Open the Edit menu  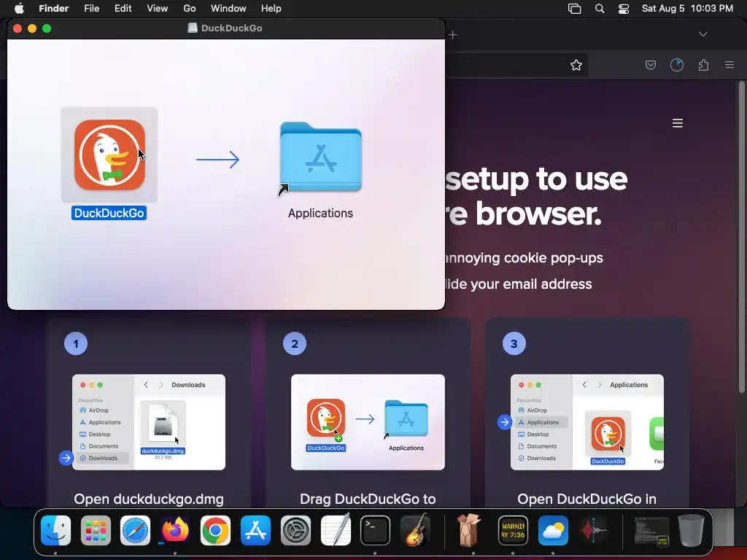[123, 9]
